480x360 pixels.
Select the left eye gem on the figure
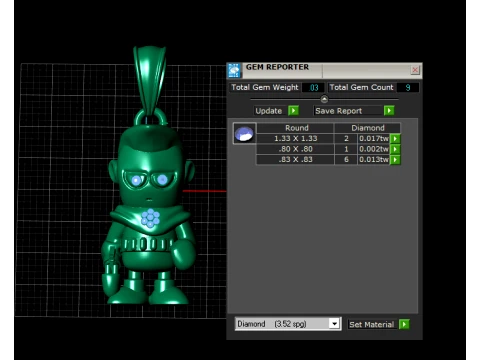(136, 180)
